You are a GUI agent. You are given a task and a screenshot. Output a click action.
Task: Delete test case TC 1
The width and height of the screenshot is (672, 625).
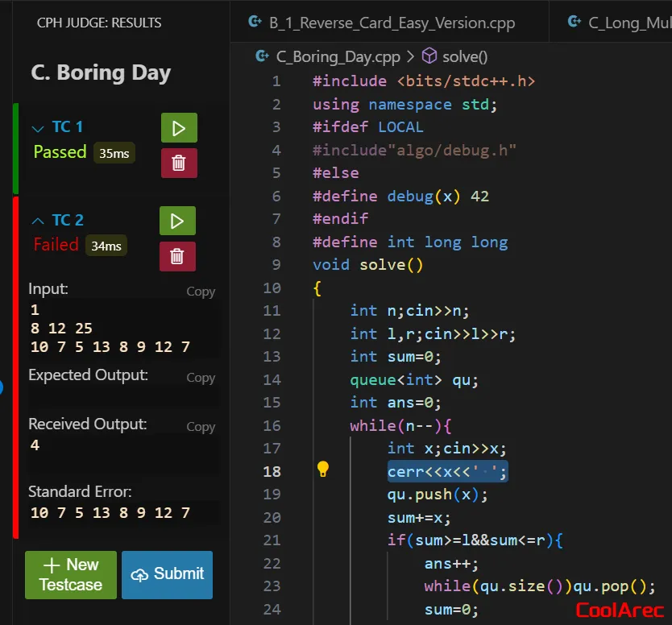click(x=179, y=163)
